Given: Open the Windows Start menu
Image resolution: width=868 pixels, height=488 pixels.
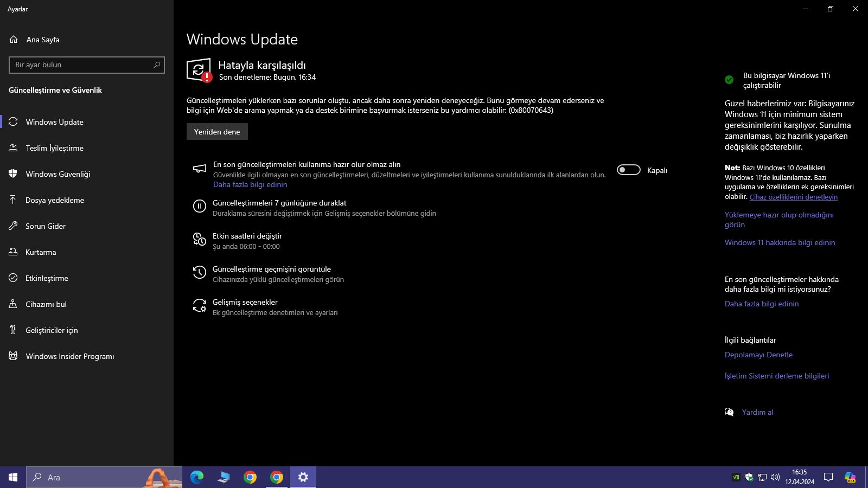Looking at the screenshot, I should coord(13,477).
